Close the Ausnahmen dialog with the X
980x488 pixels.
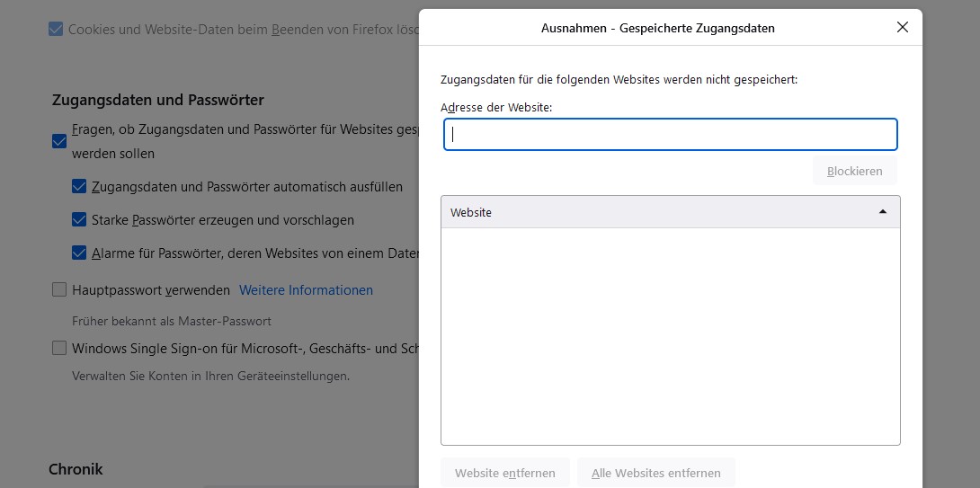(903, 27)
